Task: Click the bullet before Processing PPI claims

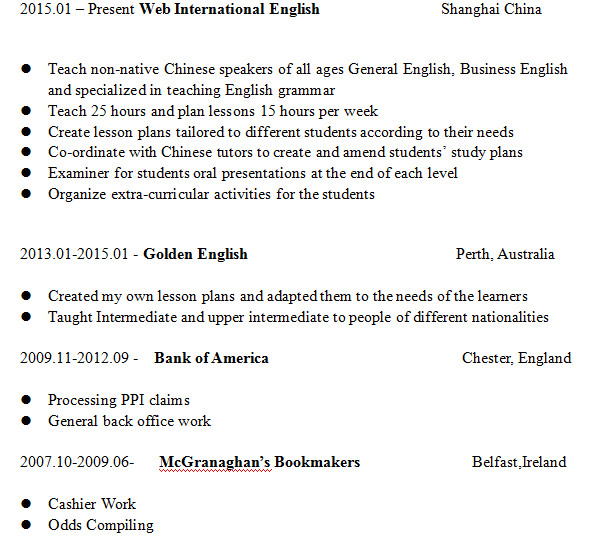Action: click(x=26, y=400)
